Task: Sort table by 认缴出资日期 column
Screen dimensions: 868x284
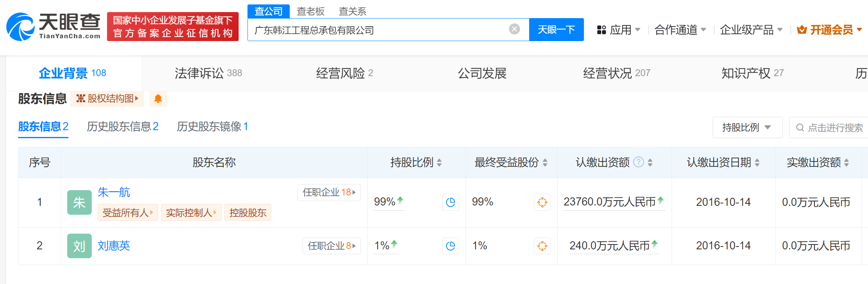Action: [757, 162]
